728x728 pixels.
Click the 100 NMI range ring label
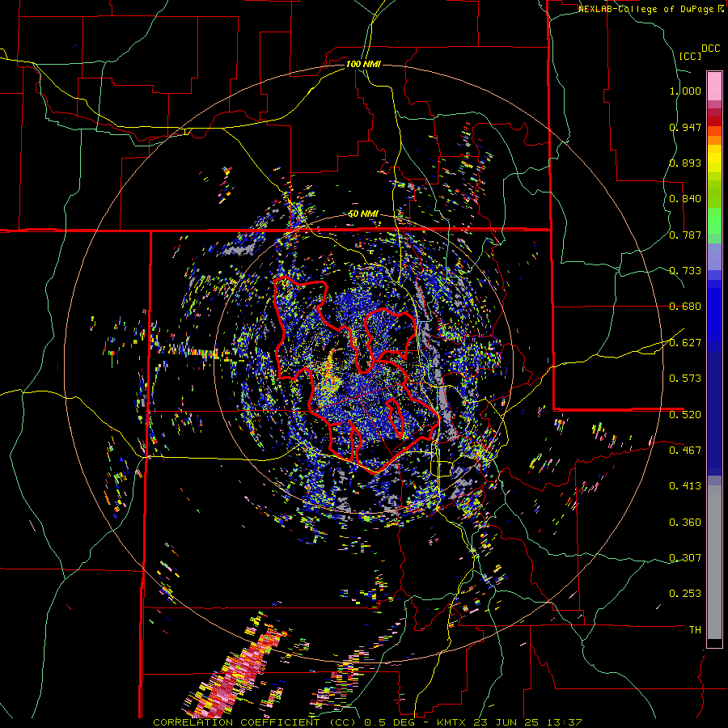pos(363,64)
